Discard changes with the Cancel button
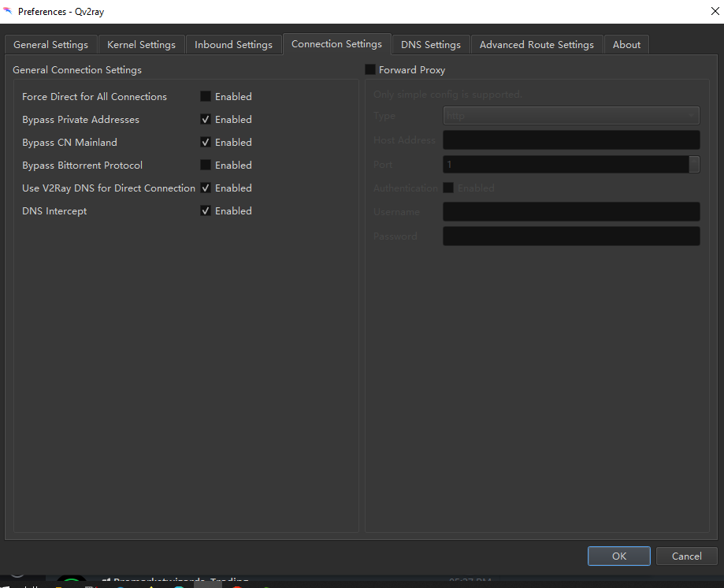The width and height of the screenshot is (724, 588). click(x=687, y=556)
